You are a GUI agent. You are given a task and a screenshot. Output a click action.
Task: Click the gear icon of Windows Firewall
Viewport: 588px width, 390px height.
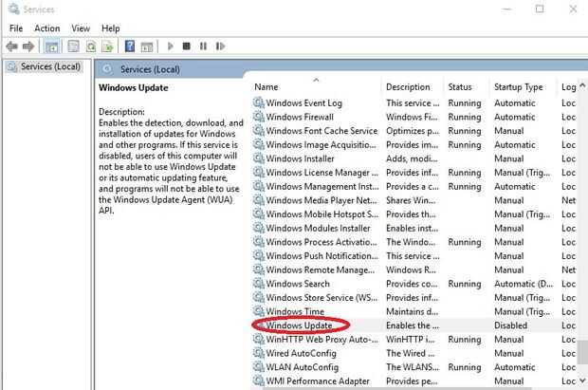tap(258, 116)
